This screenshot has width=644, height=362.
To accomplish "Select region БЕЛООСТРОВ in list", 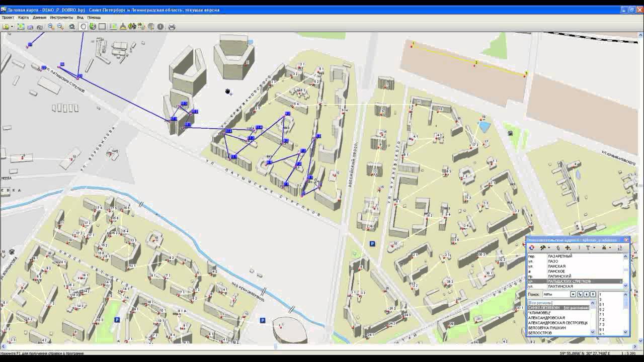I will 540,333.
